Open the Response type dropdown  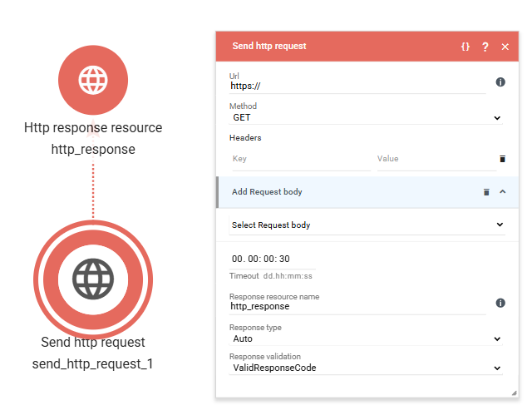(366, 338)
